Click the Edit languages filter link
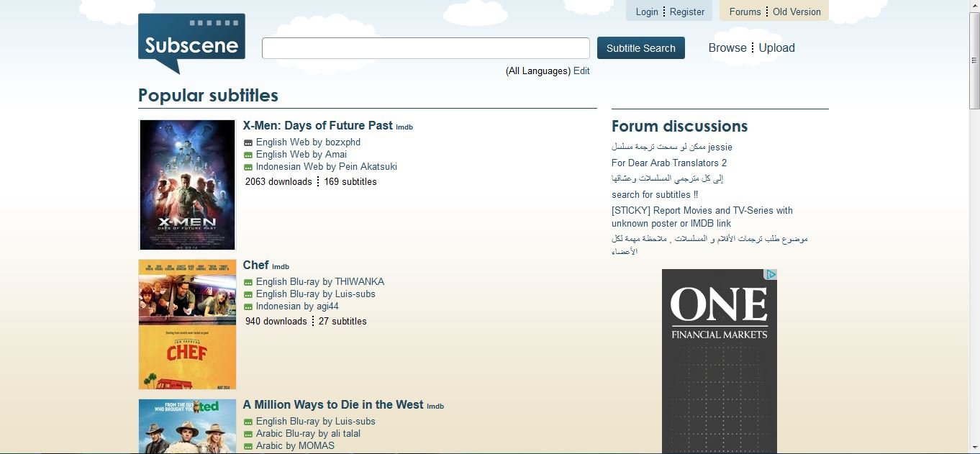The image size is (980, 454). point(581,71)
